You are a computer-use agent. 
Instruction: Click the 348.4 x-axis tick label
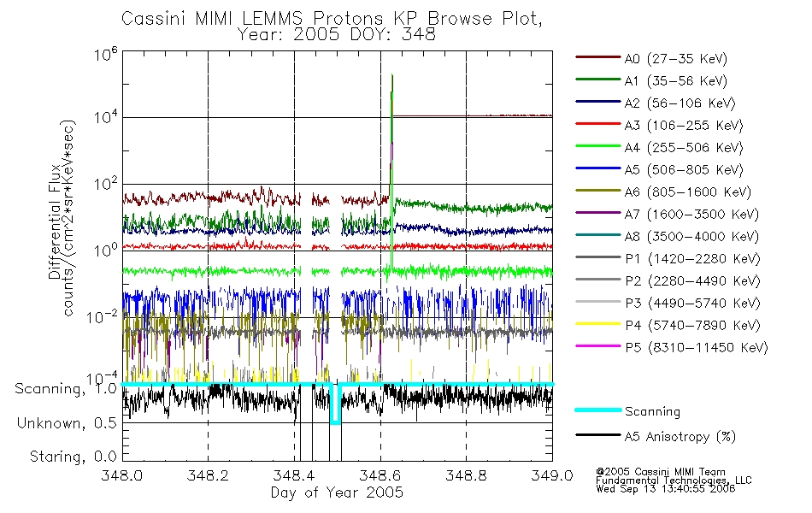tap(294, 475)
